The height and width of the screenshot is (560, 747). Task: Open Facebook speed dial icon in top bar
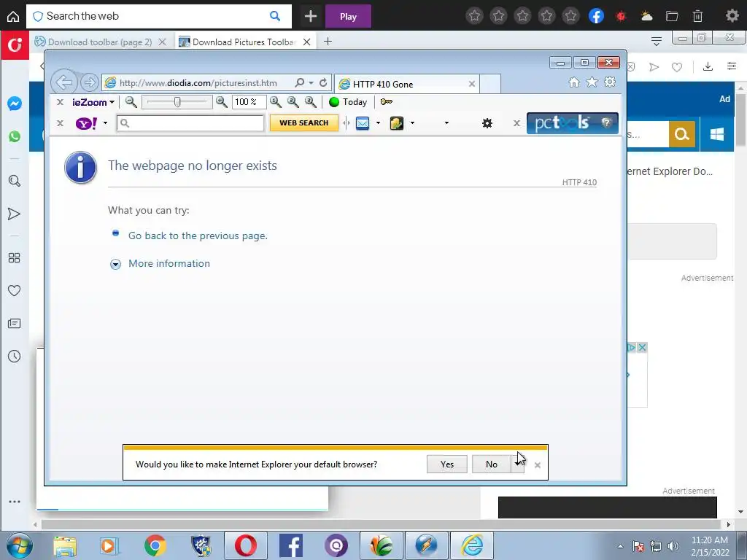coord(596,16)
